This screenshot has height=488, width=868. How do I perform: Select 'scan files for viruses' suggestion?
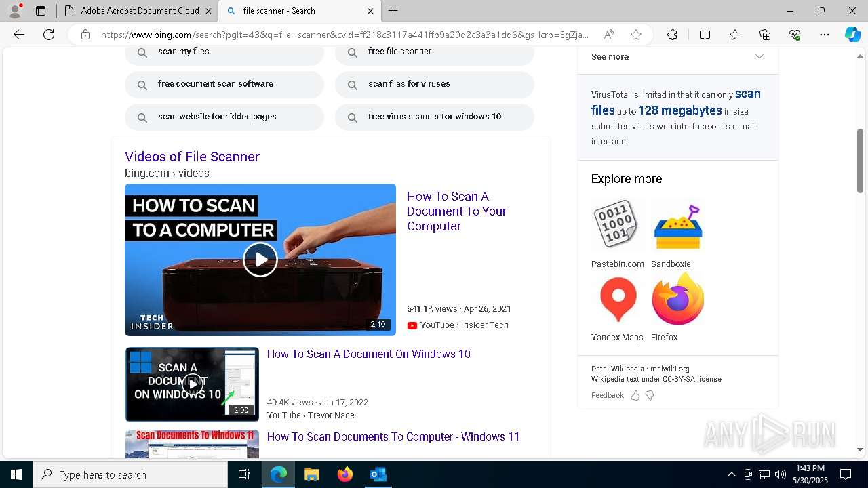pos(435,84)
